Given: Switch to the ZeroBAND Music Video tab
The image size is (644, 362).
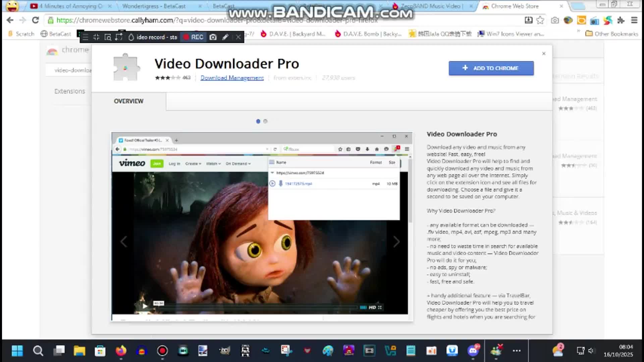Looking at the screenshot, I should click(x=433, y=6).
